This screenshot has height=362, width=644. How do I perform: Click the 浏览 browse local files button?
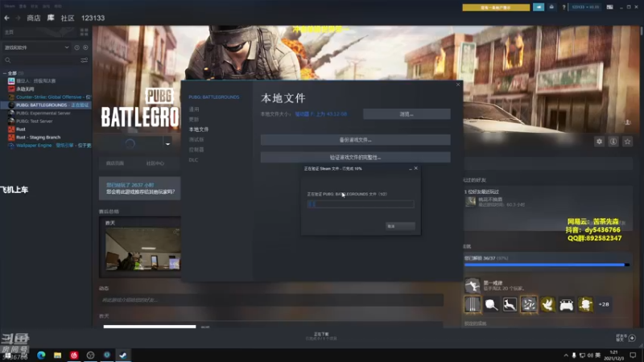click(x=407, y=114)
